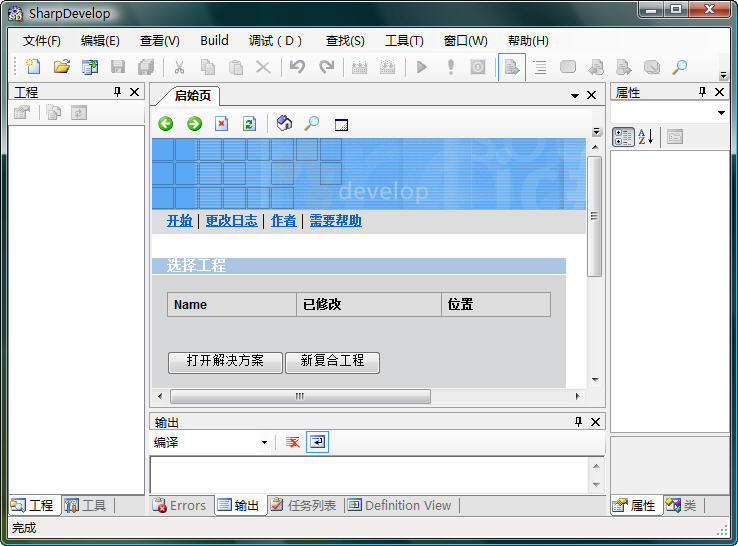Screen dimensions: 738x546
Task: Go forward with green right arrow
Action: 194,124
